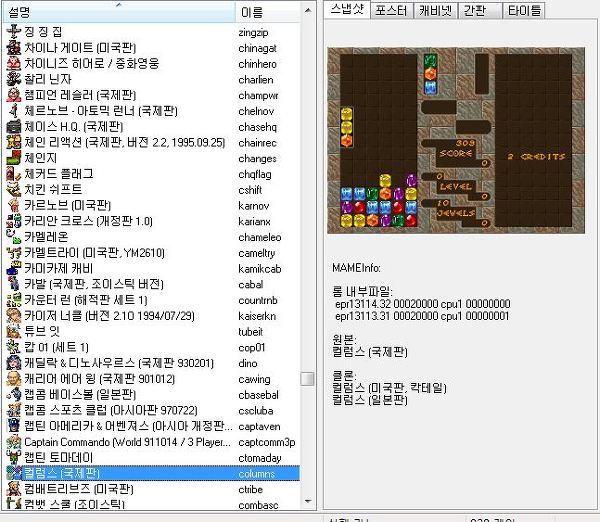Screen dimensions: 600x522
Task: Sort list by the 이름 column header
Action: click(x=267, y=12)
